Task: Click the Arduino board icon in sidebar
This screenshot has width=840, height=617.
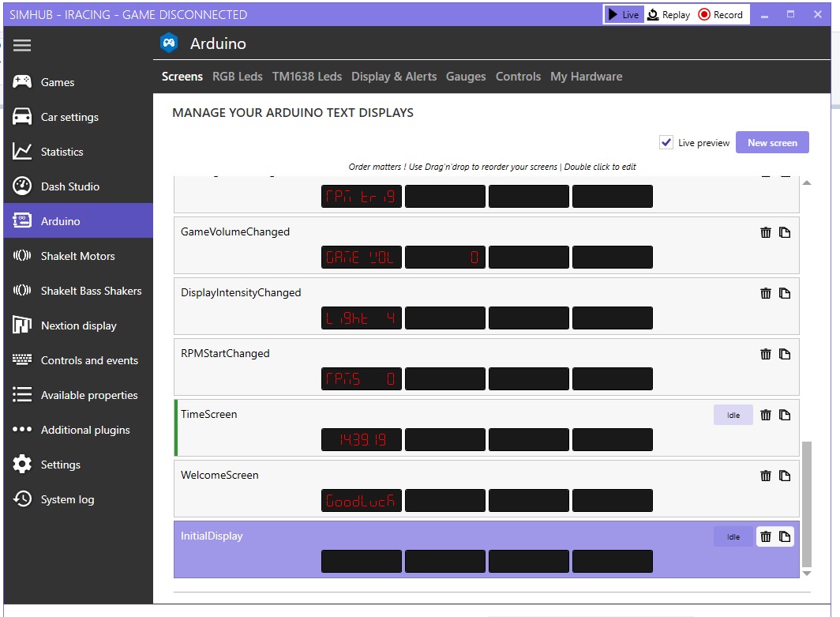Action: tap(22, 220)
